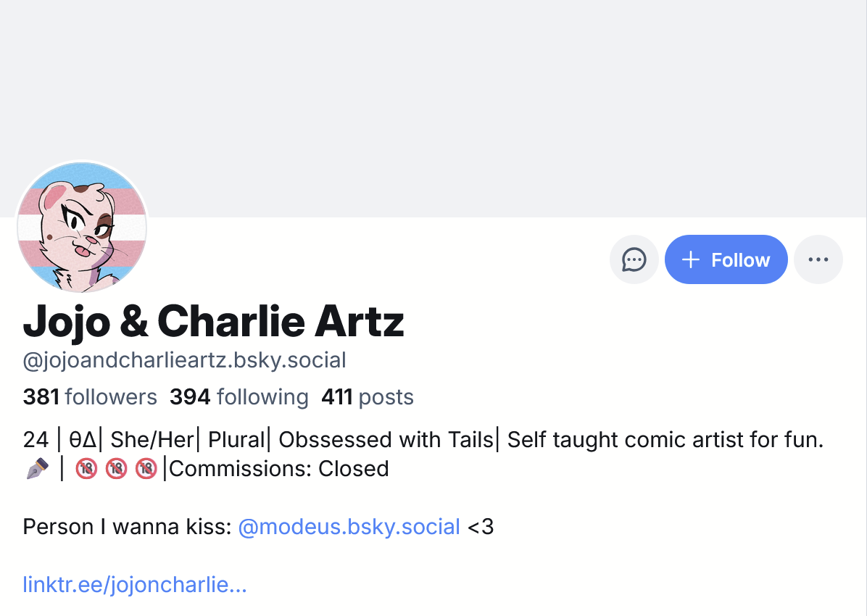Open the chat message icon button
Screen dimensions: 867x616
634,259
